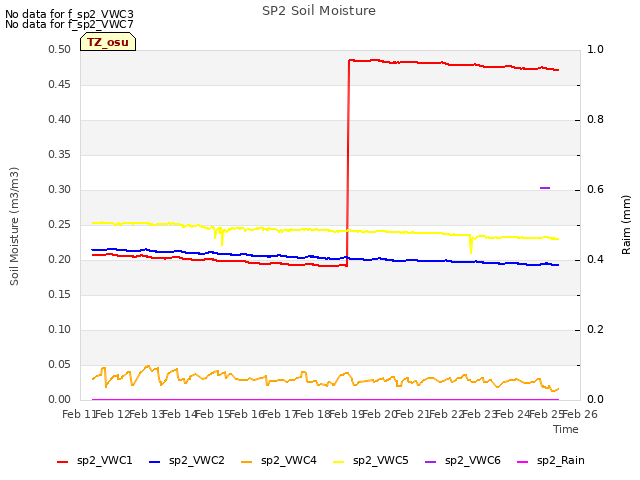
Task: Click the orange sp2_VWC4 legend color swatch
Action: [247, 462]
